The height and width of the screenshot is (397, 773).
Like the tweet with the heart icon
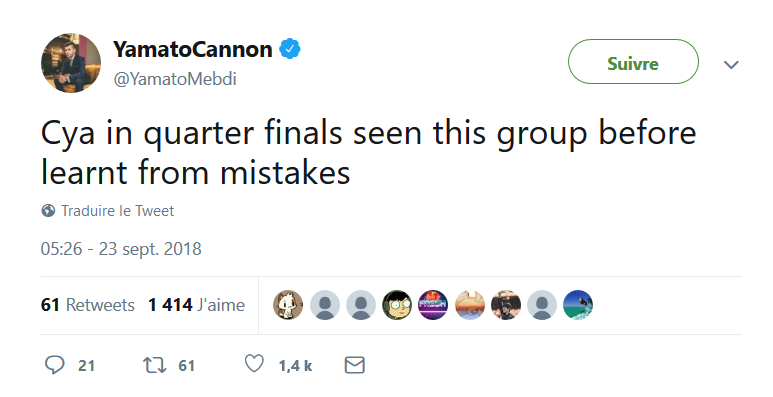(x=254, y=364)
